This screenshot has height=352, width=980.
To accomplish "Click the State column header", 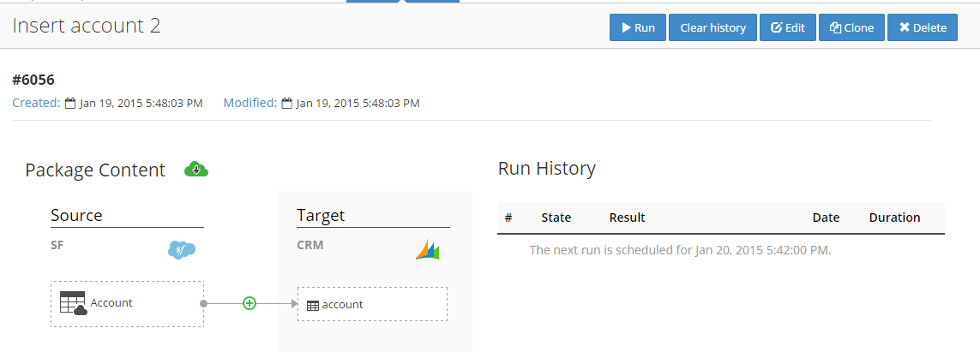I will [x=556, y=218].
